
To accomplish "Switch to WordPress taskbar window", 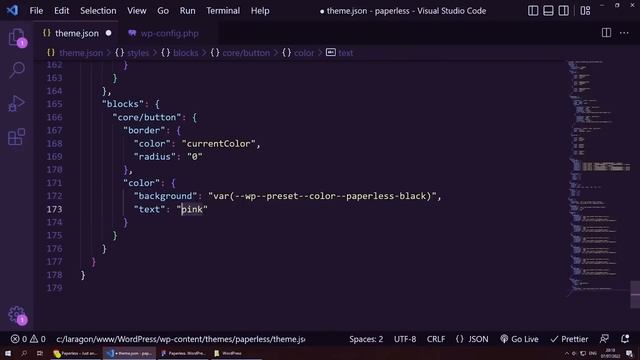I will (229, 353).
